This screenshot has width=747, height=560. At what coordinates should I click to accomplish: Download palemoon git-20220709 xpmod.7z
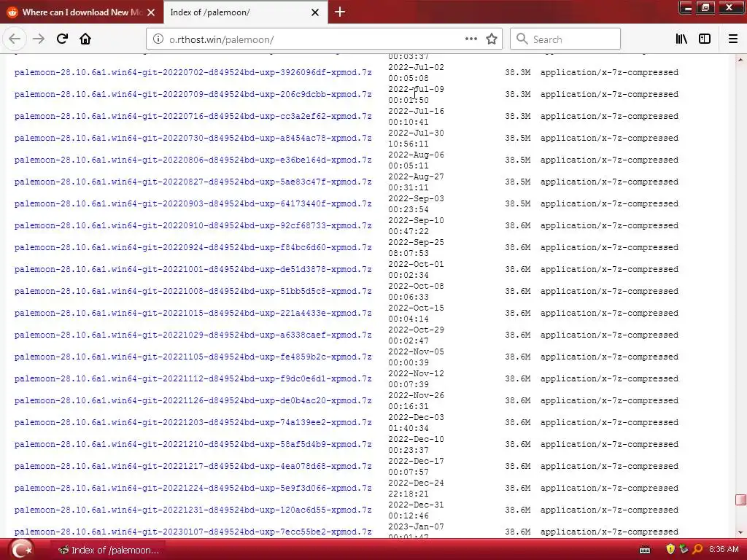[x=193, y=94]
